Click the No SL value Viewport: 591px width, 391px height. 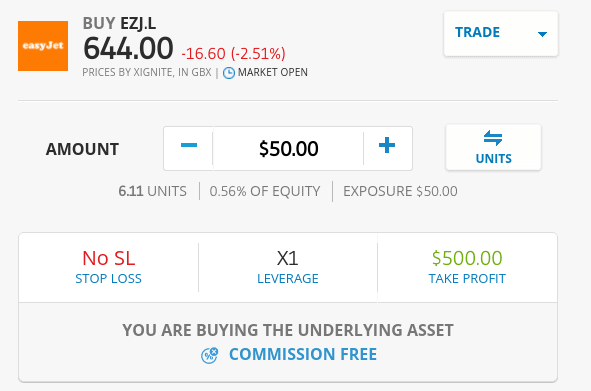coord(109,258)
